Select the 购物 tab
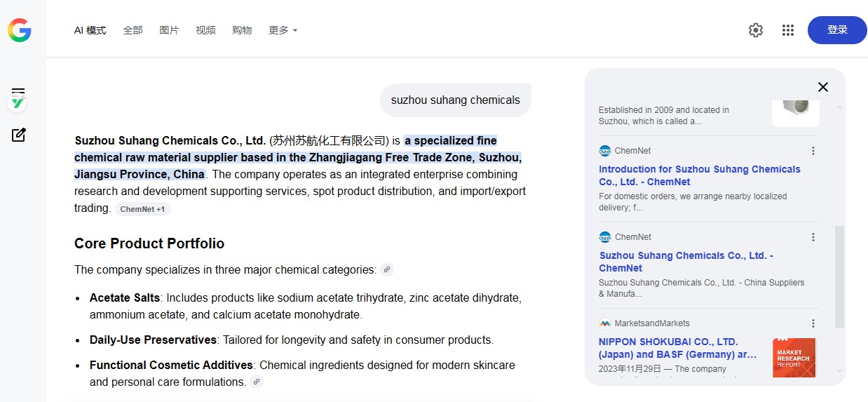868x402 pixels. click(x=242, y=30)
